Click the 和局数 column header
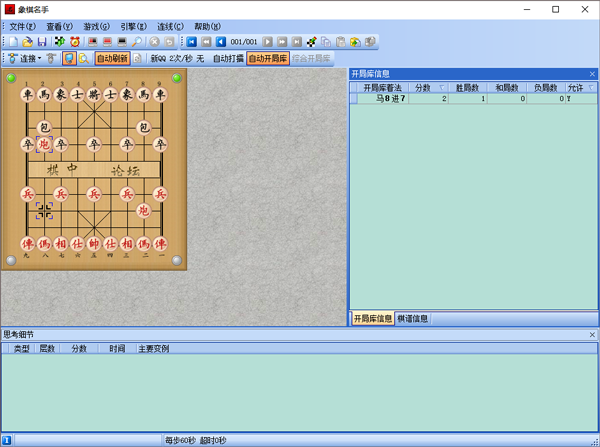Viewport: 600px width, 447px height. coord(507,88)
